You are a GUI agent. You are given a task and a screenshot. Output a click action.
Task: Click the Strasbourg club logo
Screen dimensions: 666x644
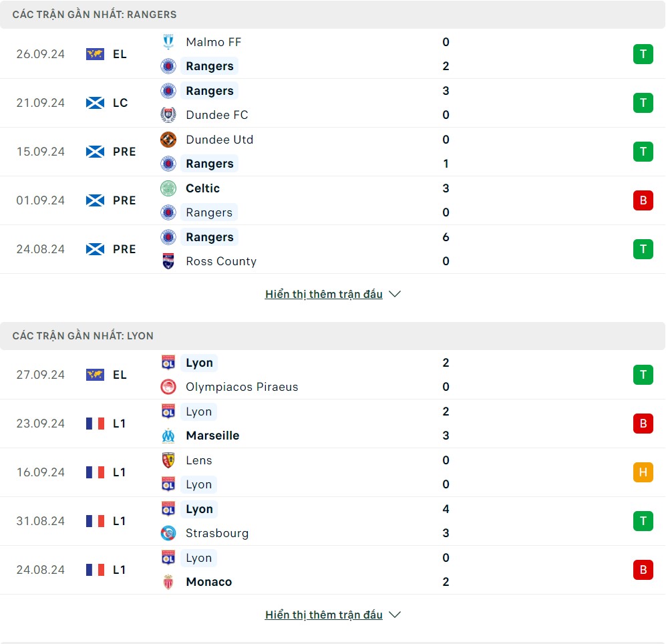point(168,532)
